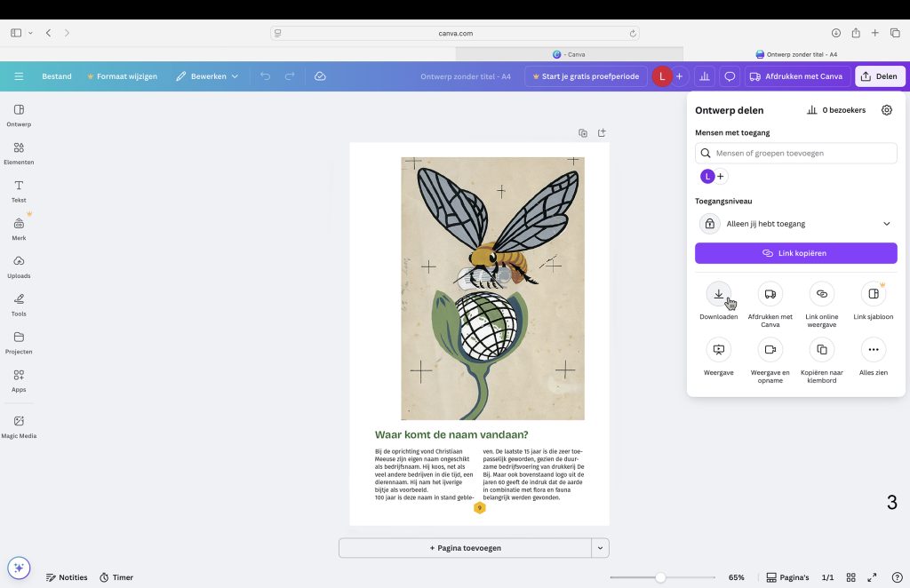
Task: Toggle the Timer at the bottom bar
Action: [x=116, y=577]
